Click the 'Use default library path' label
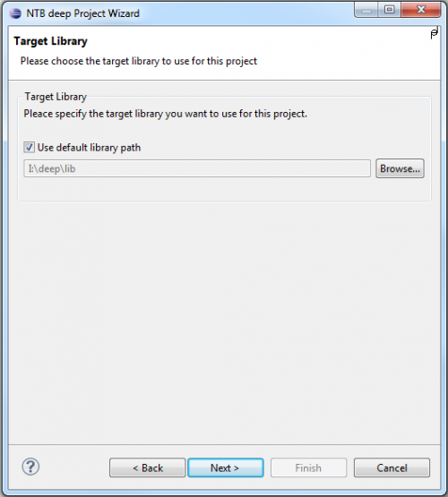This screenshot has width=448, height=497. pyautogui.click(x=89, y=148)
